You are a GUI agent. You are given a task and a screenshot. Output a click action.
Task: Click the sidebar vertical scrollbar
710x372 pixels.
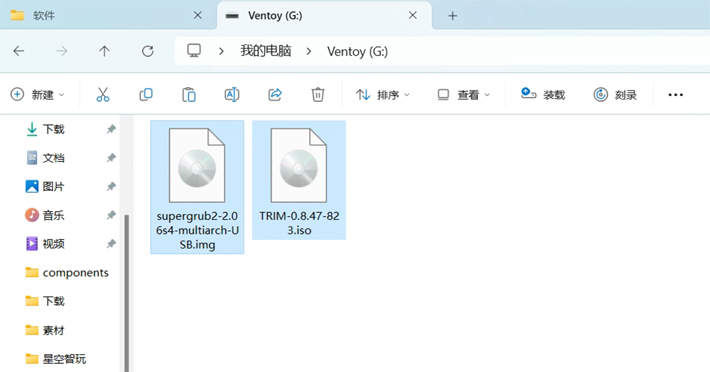(127, 292)
